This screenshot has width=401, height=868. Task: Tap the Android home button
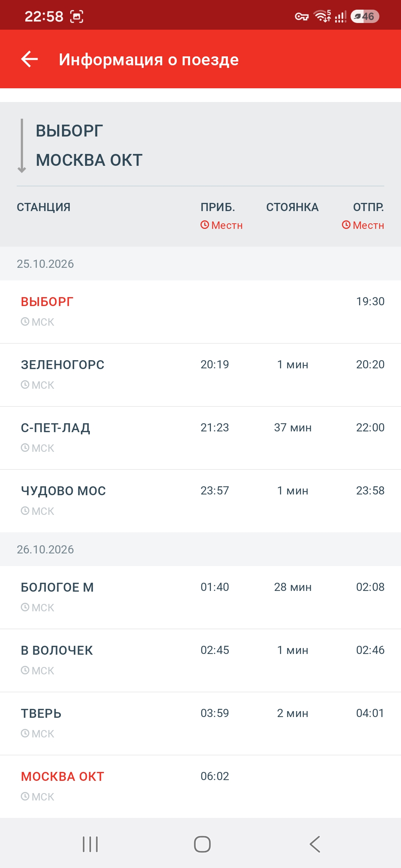click(202, 844)
